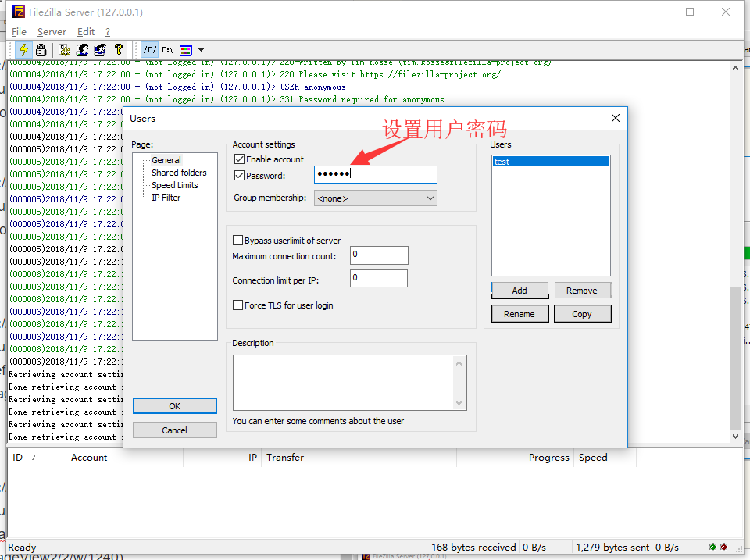Viewport: 750px width, 560px height.
Task: Click the log pane vertical scrollbar thumb
Action: point(735,357)
